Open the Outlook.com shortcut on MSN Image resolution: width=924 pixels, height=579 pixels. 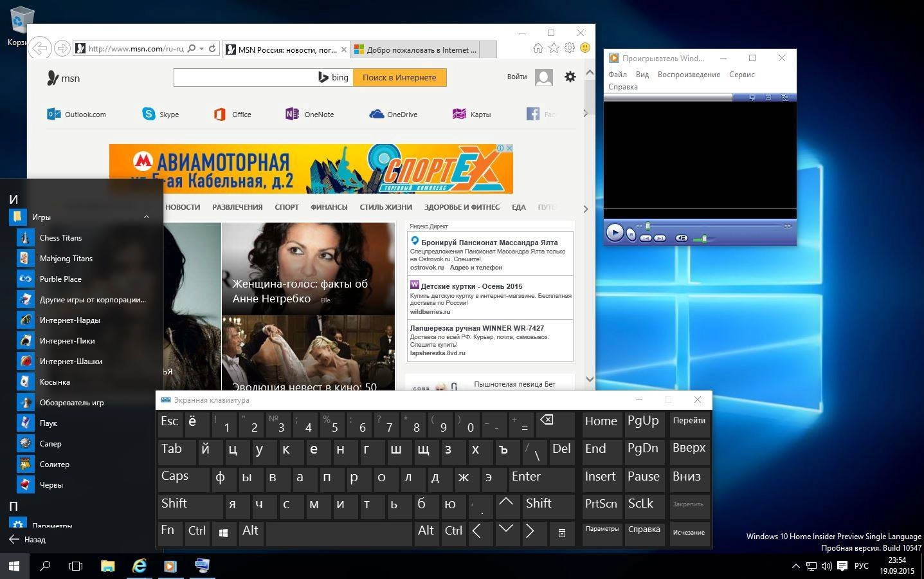point(77,115)
